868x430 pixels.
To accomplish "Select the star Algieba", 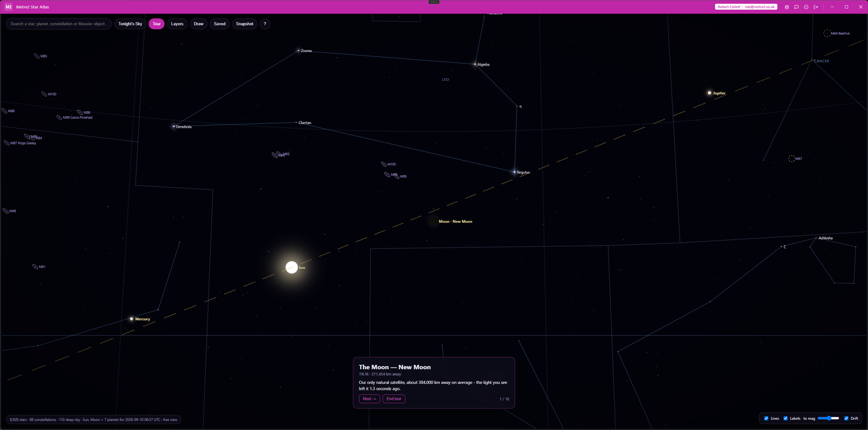I will tap(475, 64).
